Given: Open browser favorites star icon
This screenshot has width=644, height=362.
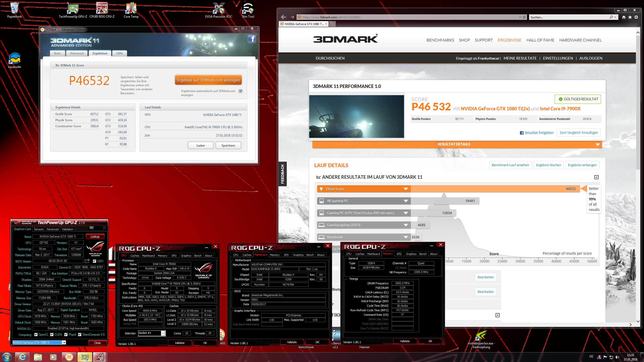Looking at the screenshot, I should (x=630, y=17).
